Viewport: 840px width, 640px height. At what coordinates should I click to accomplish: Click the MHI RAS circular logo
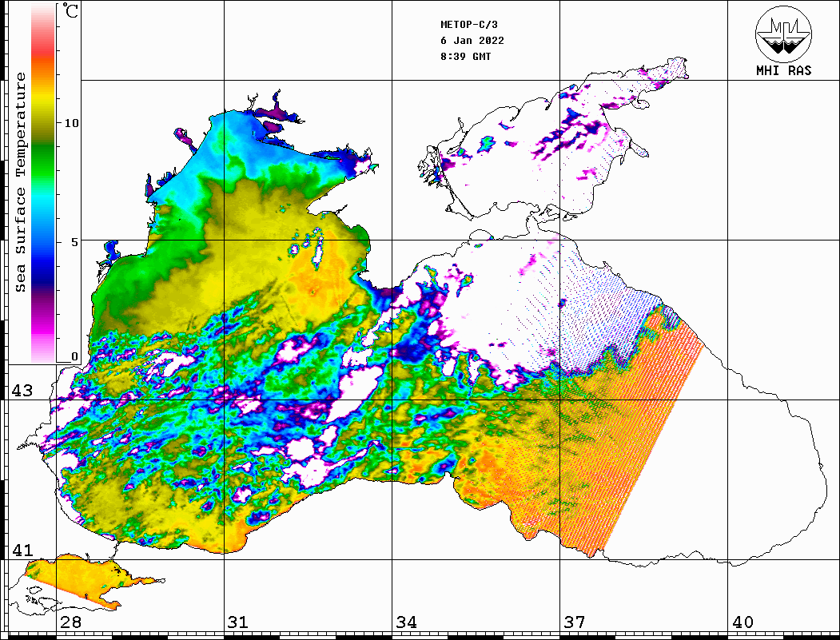point(784,34)
